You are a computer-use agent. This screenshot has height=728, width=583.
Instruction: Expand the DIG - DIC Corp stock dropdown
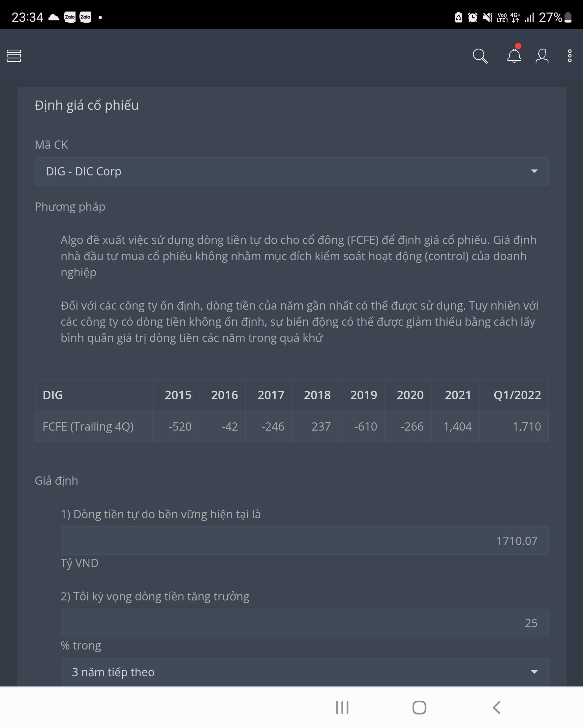[x=291, y=171]
